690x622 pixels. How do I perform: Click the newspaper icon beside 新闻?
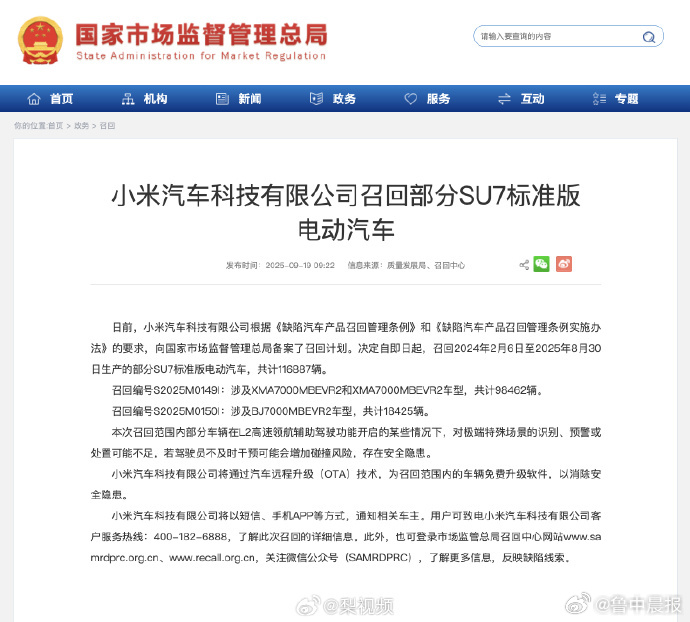click(x=222, y=99)
